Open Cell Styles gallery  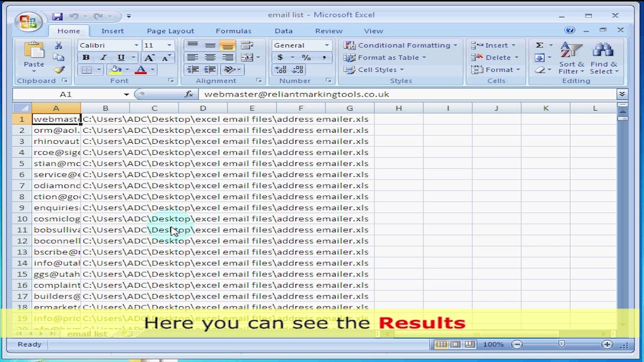tap(374, 70)
